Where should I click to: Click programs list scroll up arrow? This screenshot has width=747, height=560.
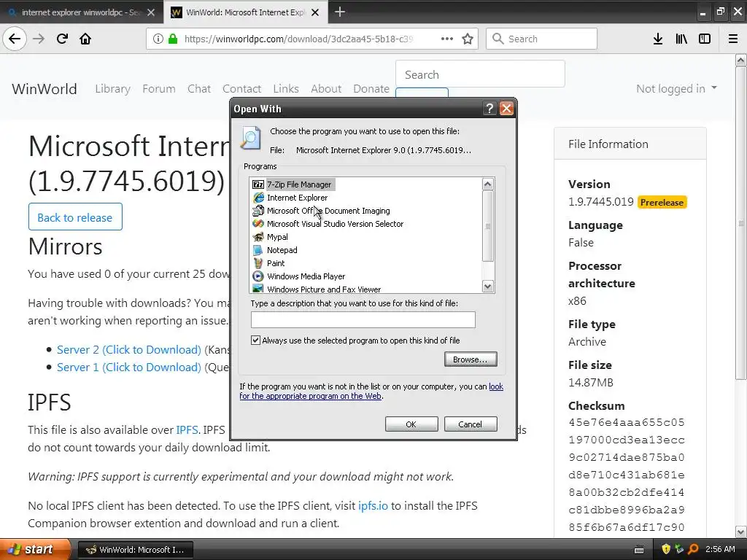coord(488,184)
